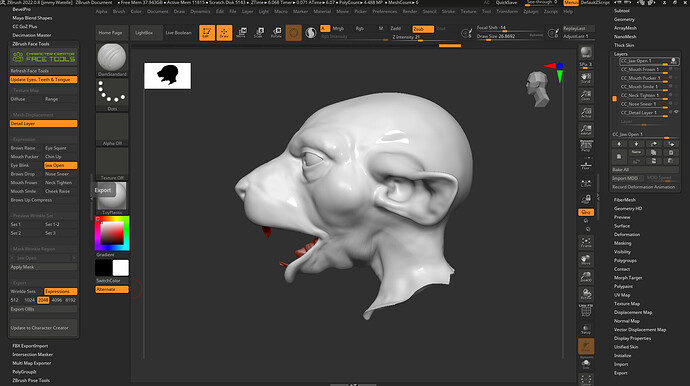Click the AAHalf icon

coord(586,129)
